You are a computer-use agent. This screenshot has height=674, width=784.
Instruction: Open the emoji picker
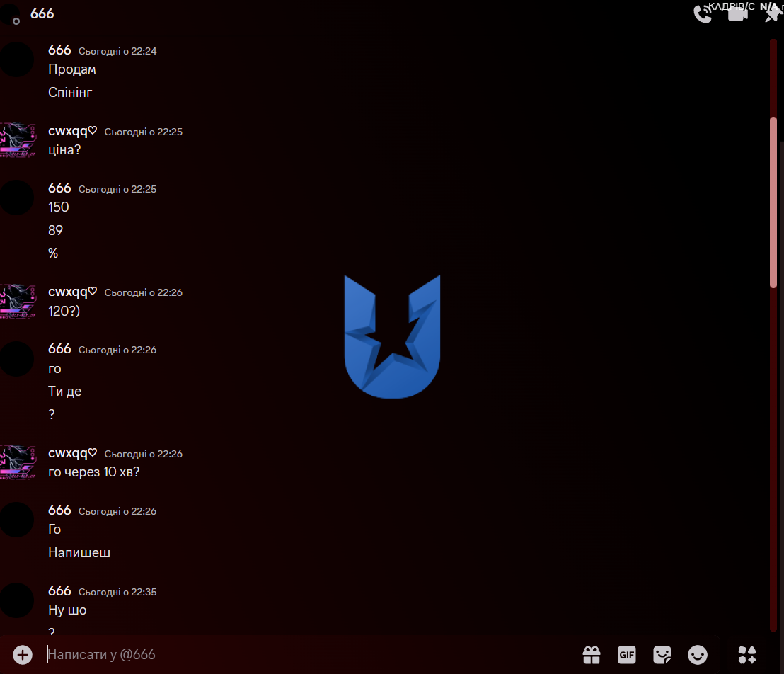698,654
